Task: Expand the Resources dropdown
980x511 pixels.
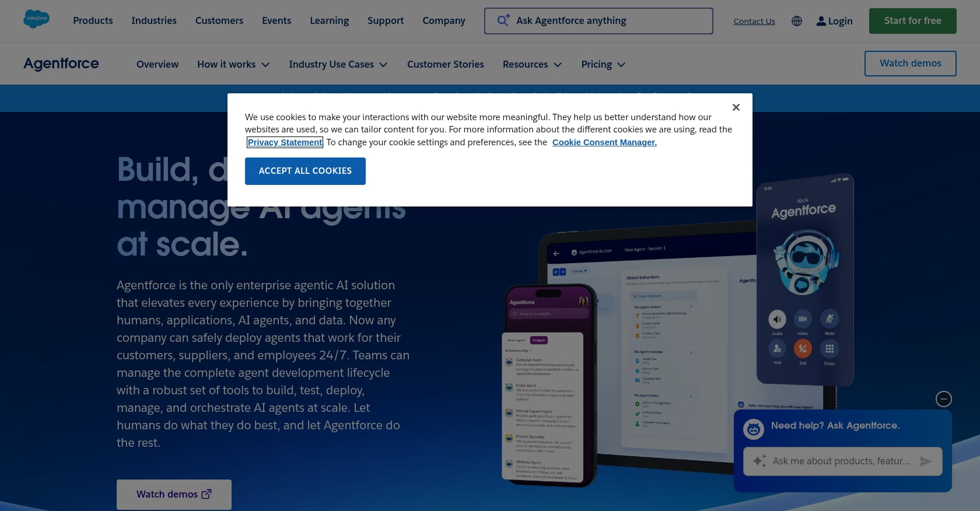Action: pyautogui.click(x=532, y=64)
